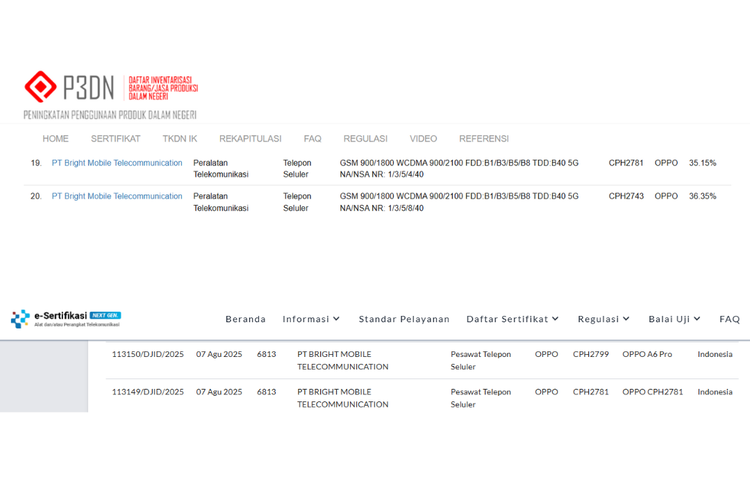Screen dimensions: 750x500
Task: Open the VIDEO menu item
Action: coord(423,139)
